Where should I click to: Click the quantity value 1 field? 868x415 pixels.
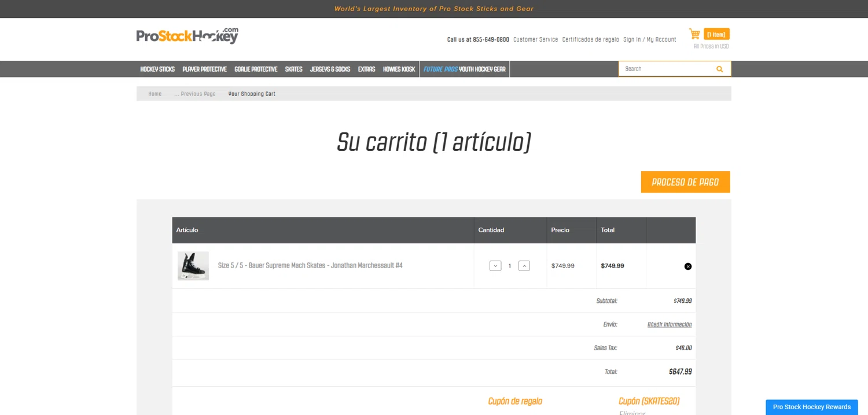click(x=510, y=266)
